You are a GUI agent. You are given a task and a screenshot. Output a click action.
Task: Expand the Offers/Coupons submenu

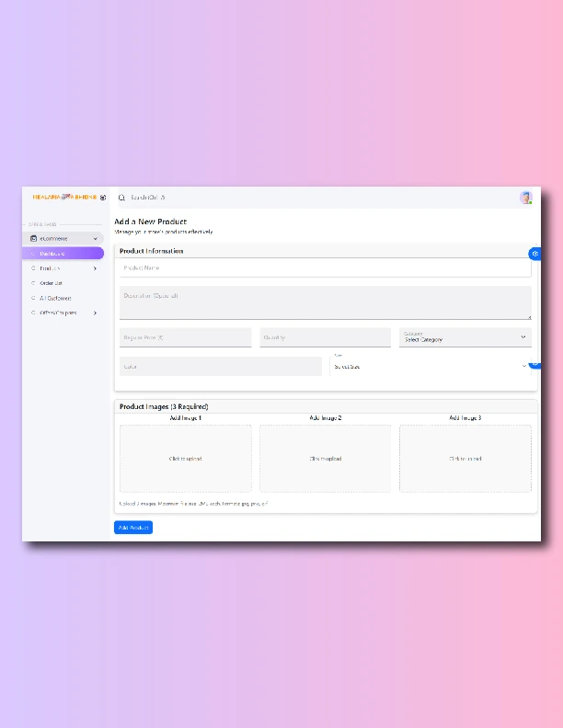click(x=96, y=313)
